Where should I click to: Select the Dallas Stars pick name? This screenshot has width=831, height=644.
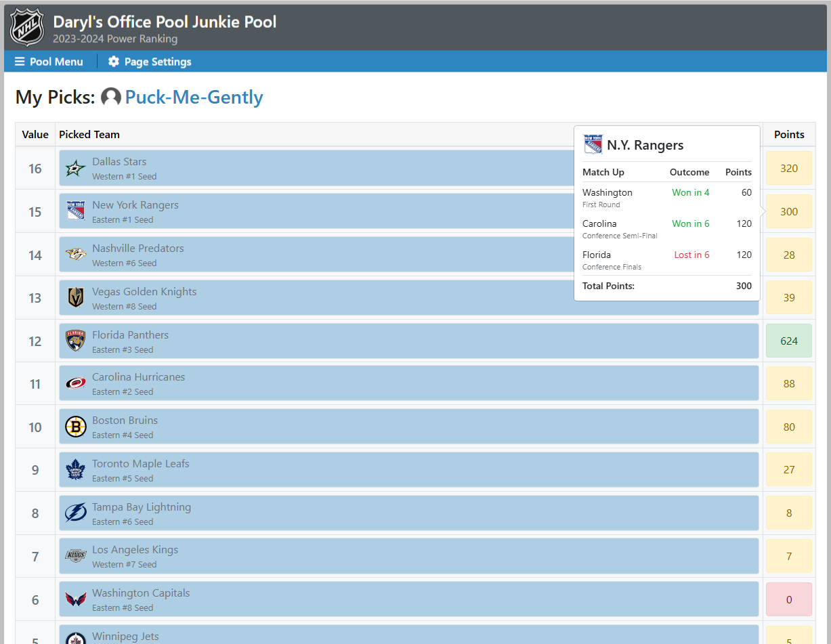pyautogui.click(x=119, y=162)
